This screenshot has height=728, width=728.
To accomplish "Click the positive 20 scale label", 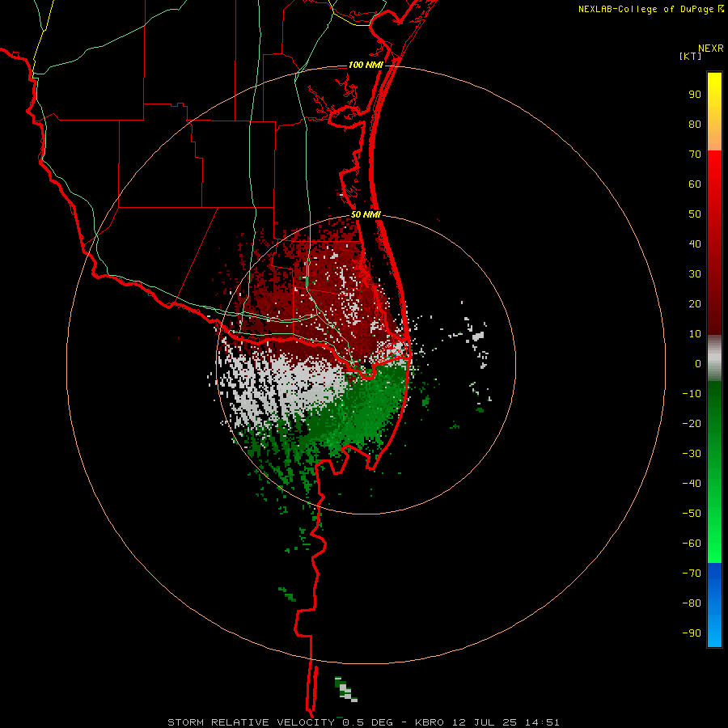I will 695,304.
